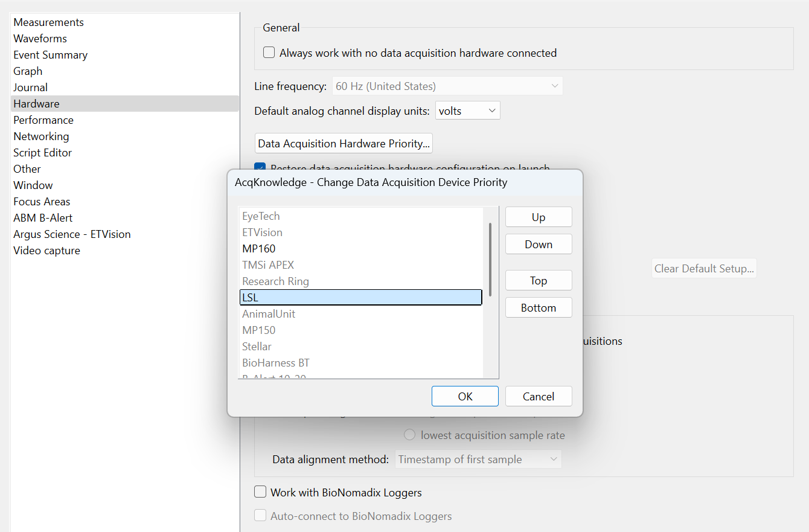Expand the Data alignment method dropdown
The image size is (809, 532).
point(478,460)
